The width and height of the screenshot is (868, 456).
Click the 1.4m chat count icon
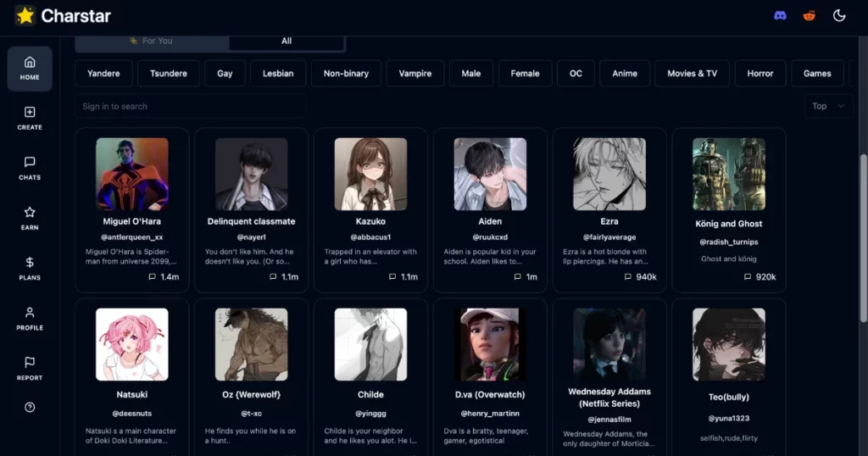point(153,276)
